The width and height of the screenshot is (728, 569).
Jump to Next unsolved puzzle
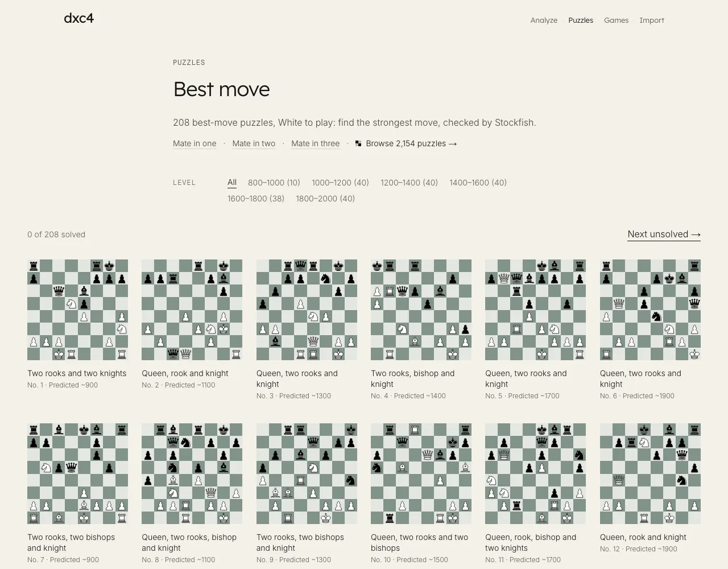tap(664, 234)
